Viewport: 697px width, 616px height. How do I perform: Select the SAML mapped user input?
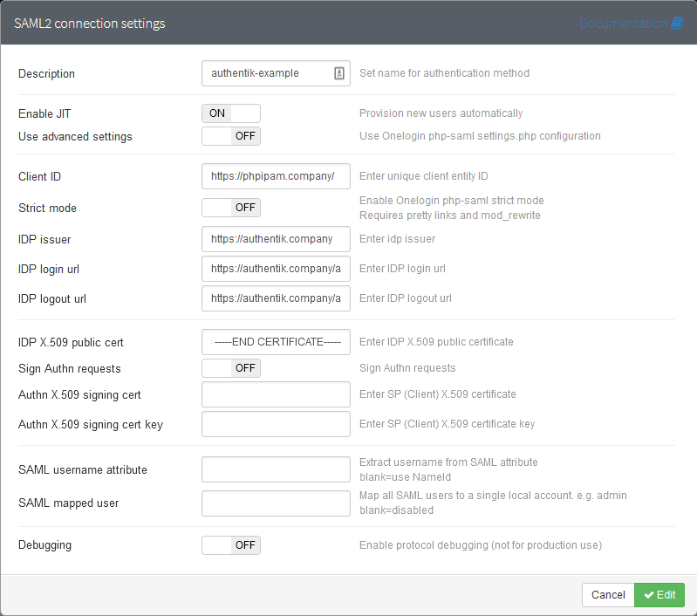click(x=276, y=503)
